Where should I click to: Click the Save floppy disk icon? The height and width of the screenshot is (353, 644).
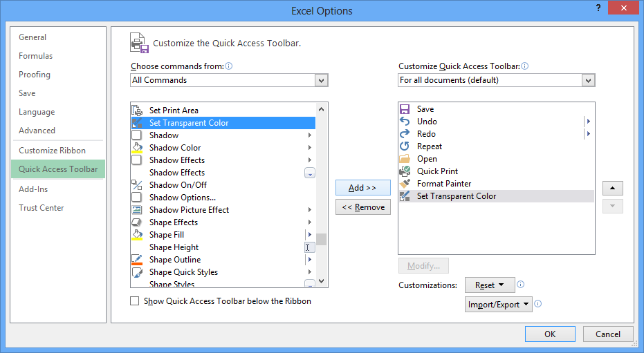(x=405, y=109)
